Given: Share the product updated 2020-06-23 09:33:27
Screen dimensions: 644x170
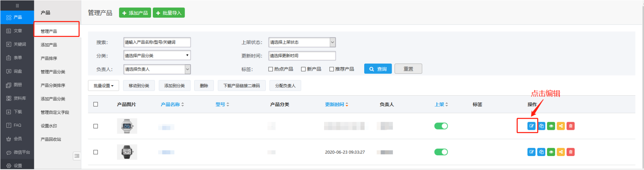Looking at the screenshot, I should coord(561,152).
